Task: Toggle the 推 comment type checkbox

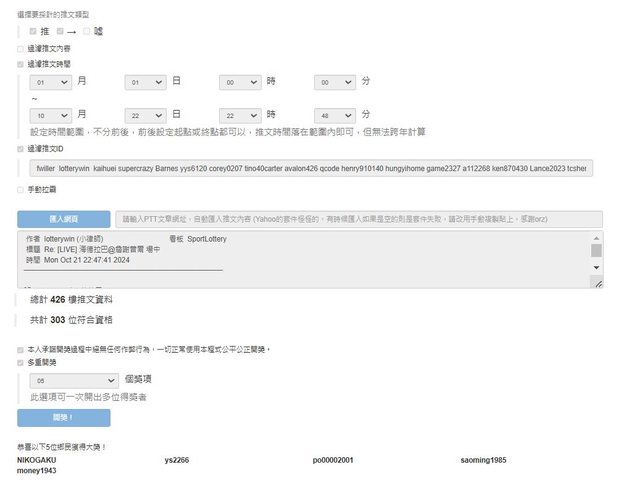Action: [34, 31]
